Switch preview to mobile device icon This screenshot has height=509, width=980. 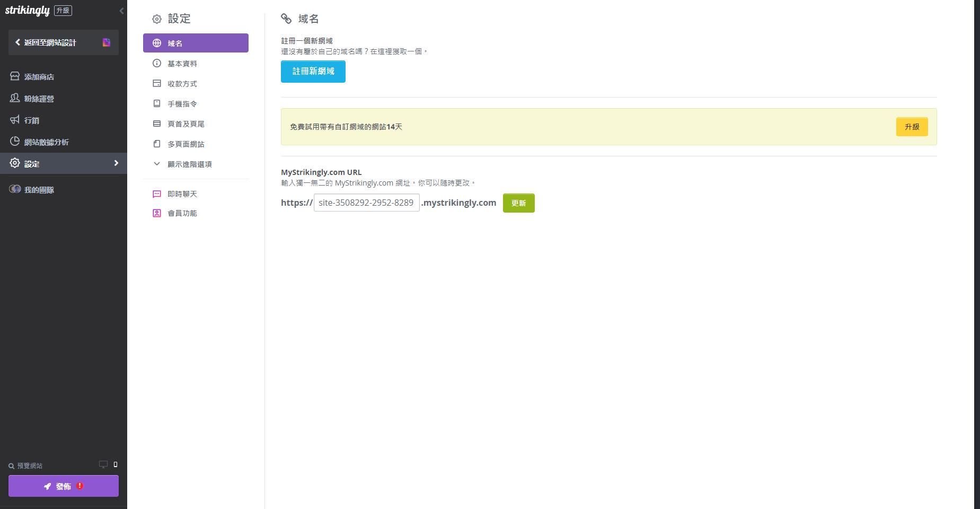(116, 464)
